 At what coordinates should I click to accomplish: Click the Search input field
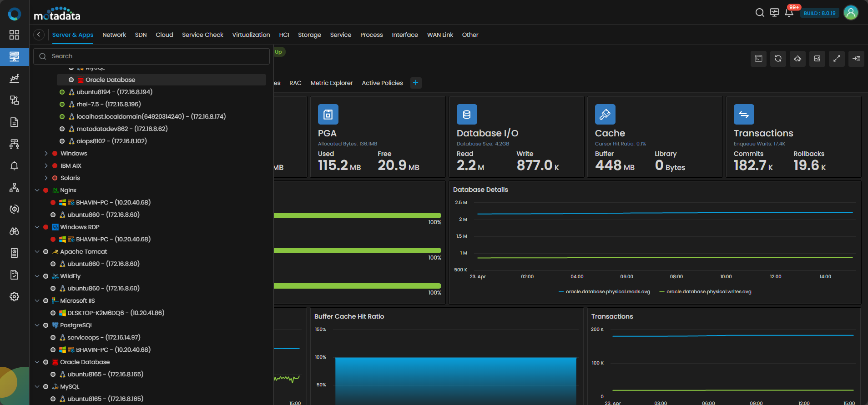[151, 56]
